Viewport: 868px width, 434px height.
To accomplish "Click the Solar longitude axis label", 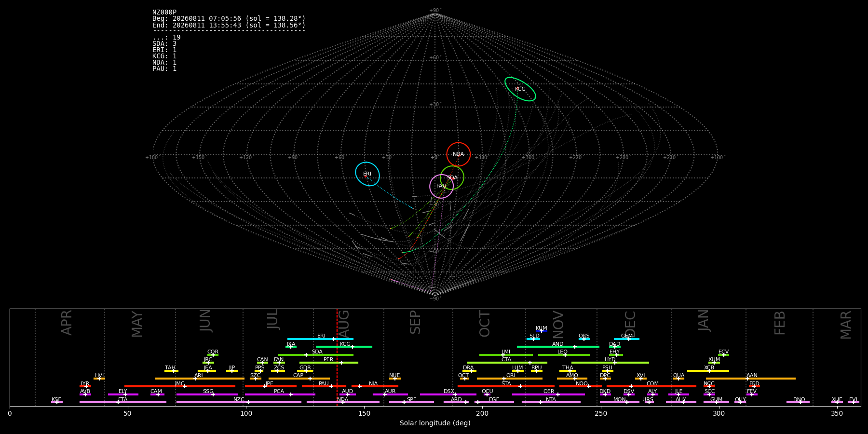I will coord(435,423).
